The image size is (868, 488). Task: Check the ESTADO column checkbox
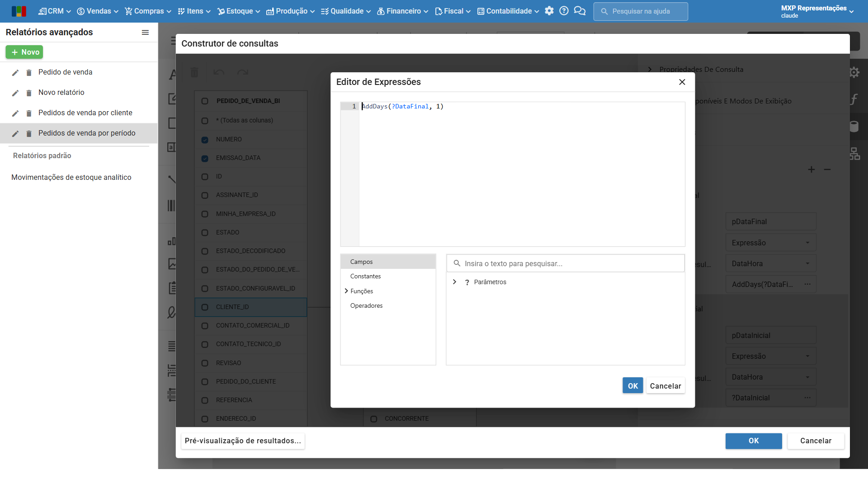[205, 233]
